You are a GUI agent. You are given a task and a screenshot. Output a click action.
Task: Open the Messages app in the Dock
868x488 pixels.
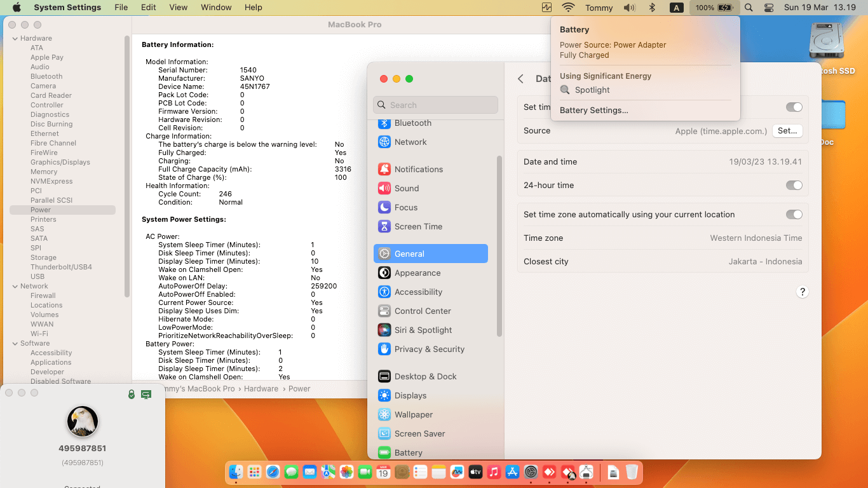tap(291, 472)
